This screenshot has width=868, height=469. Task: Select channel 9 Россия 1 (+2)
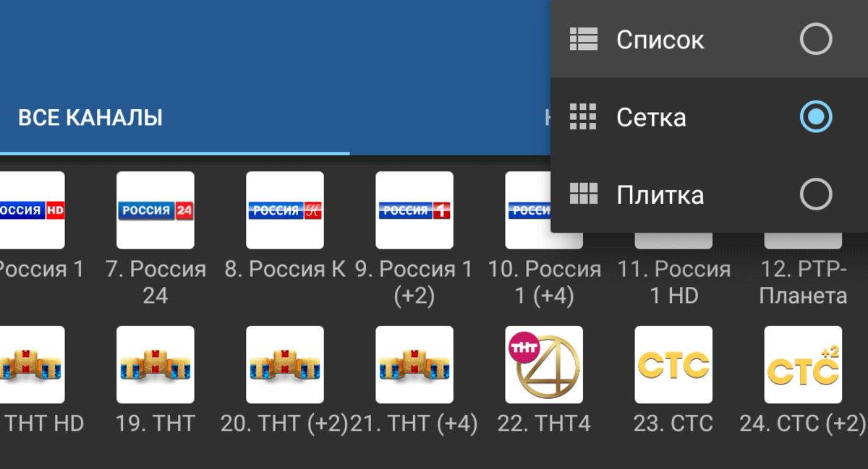[x=414, y=210]
